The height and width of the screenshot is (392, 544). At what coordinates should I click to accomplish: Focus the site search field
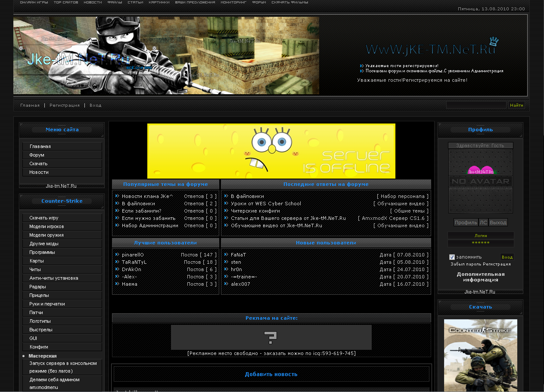click(476, 105)
